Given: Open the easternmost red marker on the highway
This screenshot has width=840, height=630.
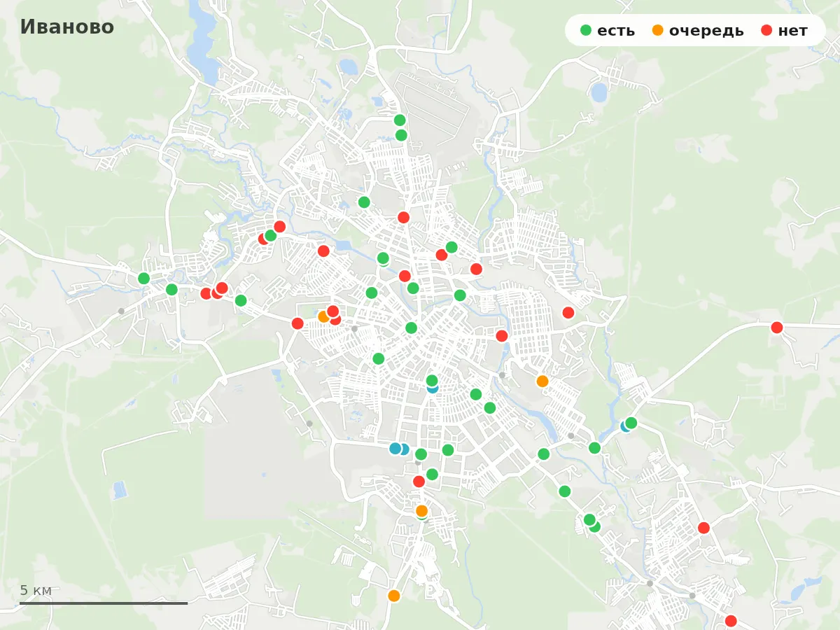Looking at the screenshot, I should click(777, 327).
